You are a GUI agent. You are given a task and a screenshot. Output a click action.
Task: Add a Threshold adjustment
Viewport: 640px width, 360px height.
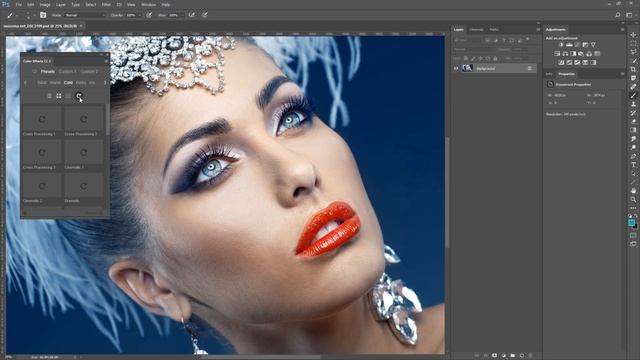pos(577,63)
